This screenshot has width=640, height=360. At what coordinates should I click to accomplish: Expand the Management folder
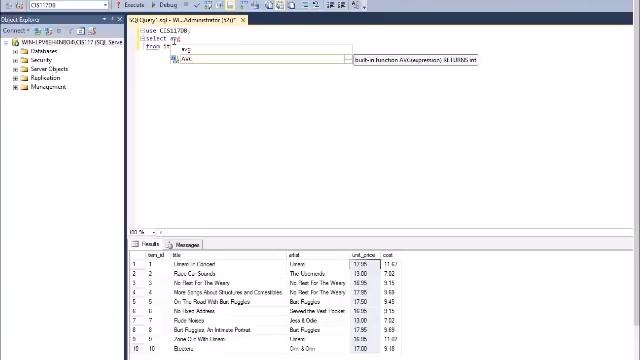tap(16, 87)
